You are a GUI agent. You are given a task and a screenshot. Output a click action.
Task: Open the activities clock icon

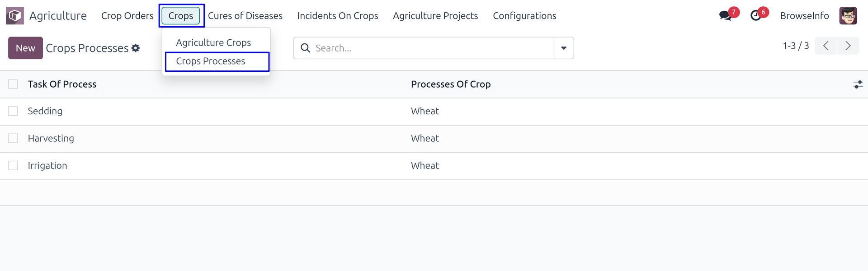755,16
